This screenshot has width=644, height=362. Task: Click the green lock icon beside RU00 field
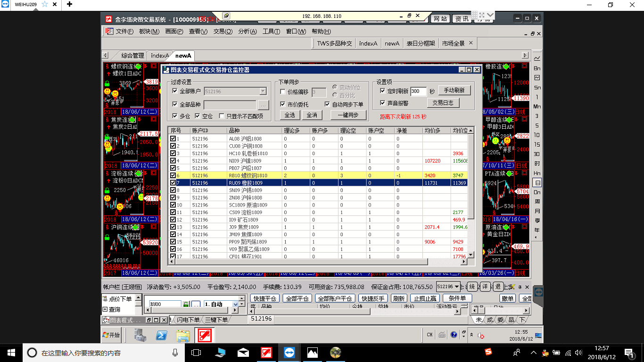coord(186,304)
